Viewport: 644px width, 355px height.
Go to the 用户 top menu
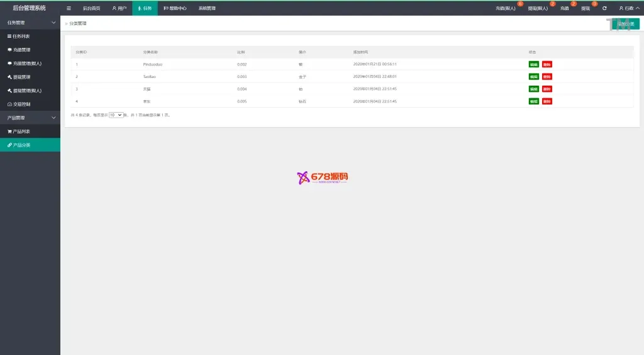click(119, 8)
